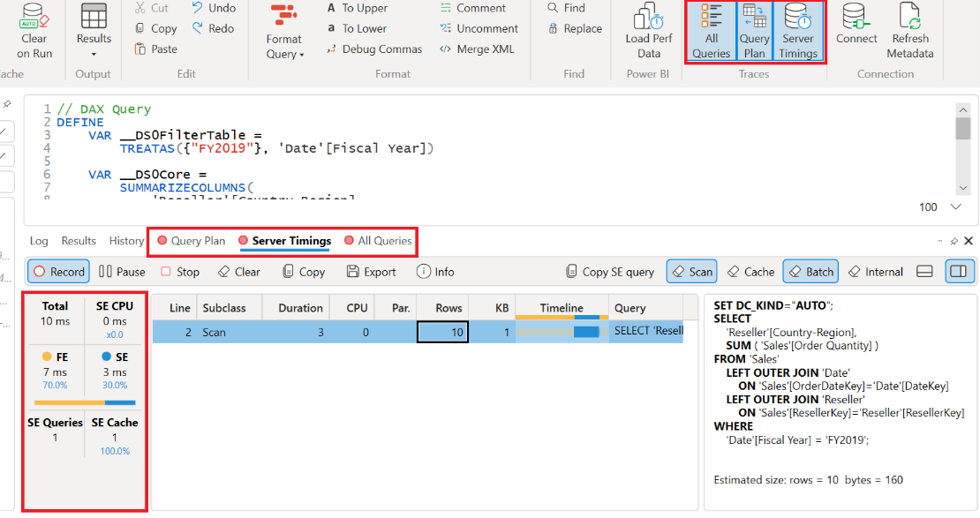Screen dimensions: 980x518
Task: Toggle the Server Timings trace
Action: [x=797, y=31]
